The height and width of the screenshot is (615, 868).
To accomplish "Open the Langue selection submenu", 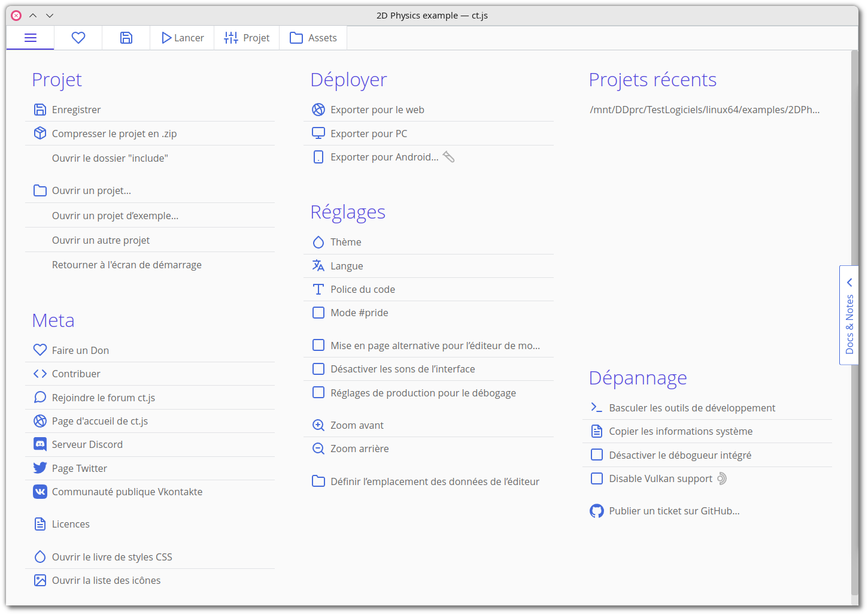I will (x=347, y=266).
